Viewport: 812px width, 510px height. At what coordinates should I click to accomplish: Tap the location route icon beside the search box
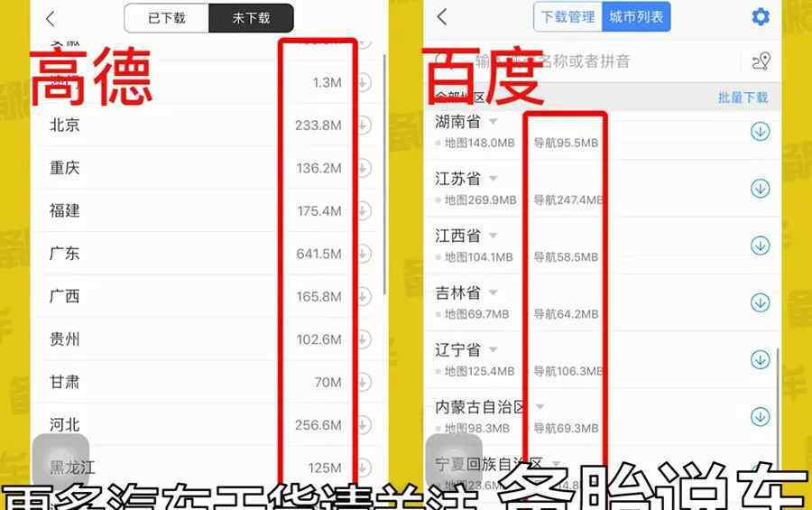click(x=761, y=61)
